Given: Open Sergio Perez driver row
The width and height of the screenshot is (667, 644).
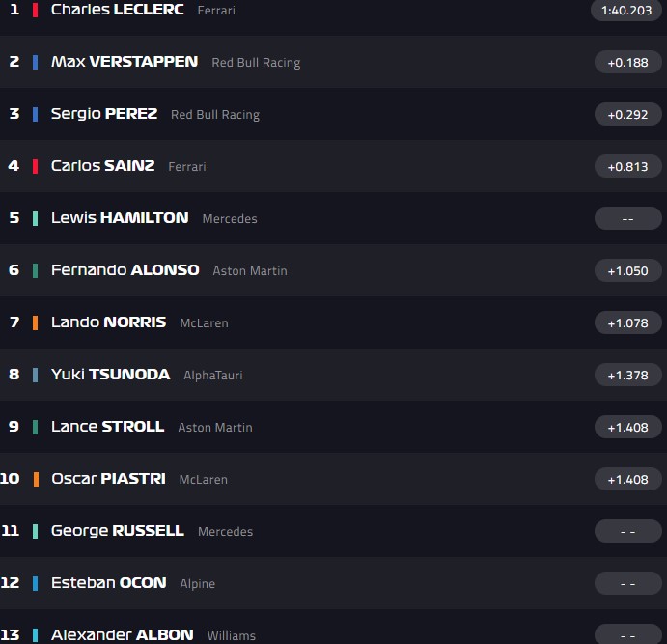Looking at the screenshot, I should [x=104, y=114].
